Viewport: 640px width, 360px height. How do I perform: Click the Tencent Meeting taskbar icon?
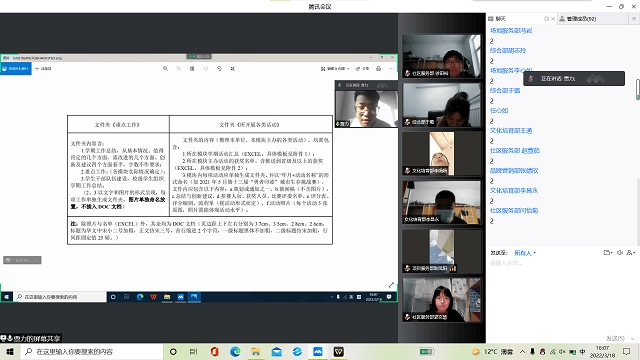pyautogui.click(x=318, y=351)
